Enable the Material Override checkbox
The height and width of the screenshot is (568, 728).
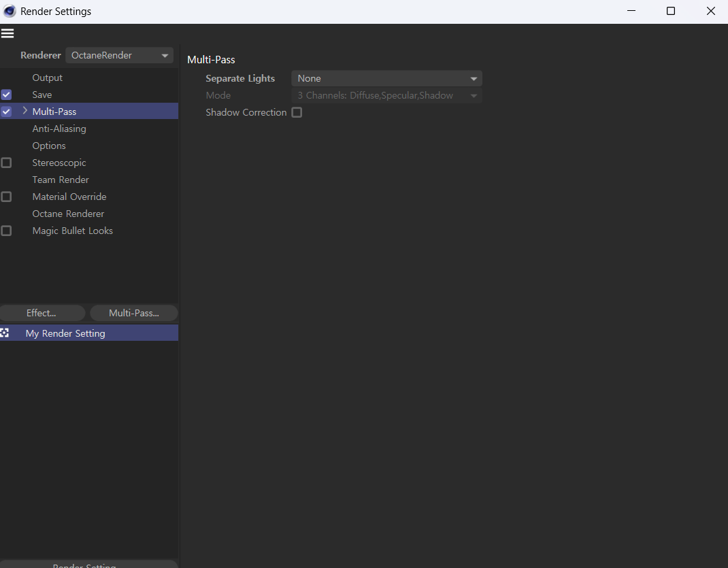[7, 197]
